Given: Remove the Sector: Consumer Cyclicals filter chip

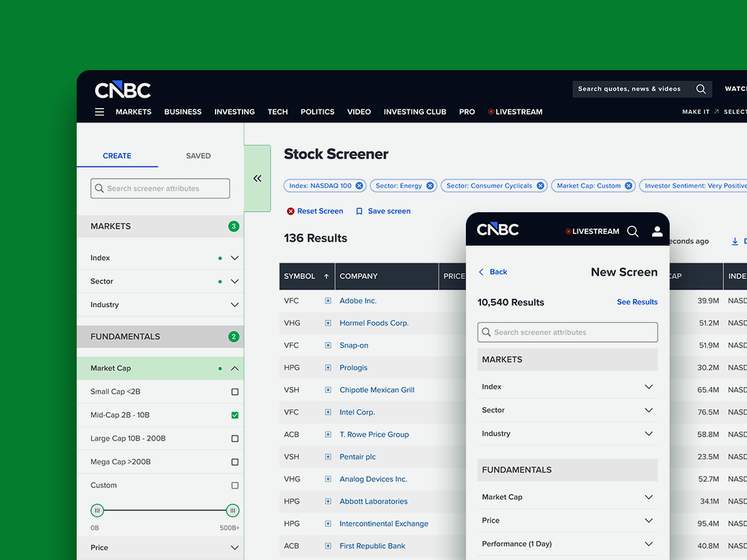Looking at the screenshot, I should pyautogui.click(x=540, y=186).
